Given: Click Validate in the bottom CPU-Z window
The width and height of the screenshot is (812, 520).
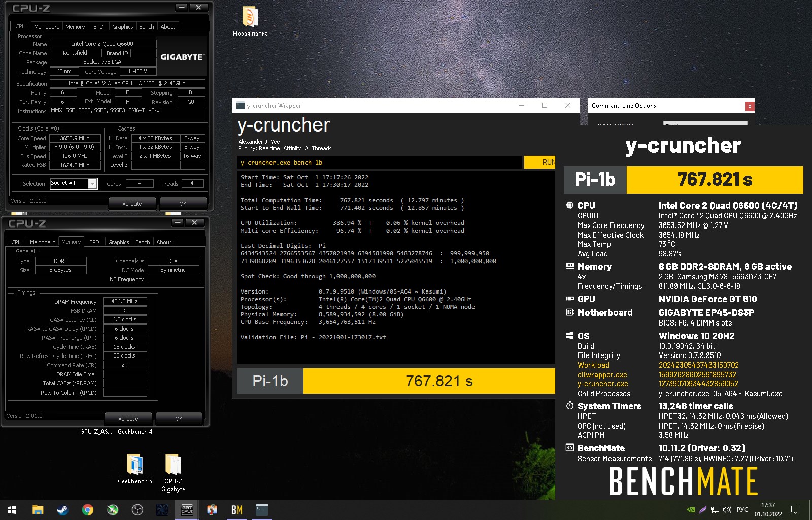Looking at the screenshot, I should pyautogui.click(x=128, y=419).
